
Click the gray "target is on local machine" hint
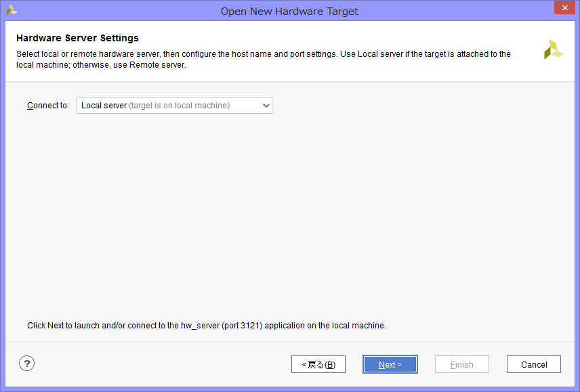tap(179, 106)
